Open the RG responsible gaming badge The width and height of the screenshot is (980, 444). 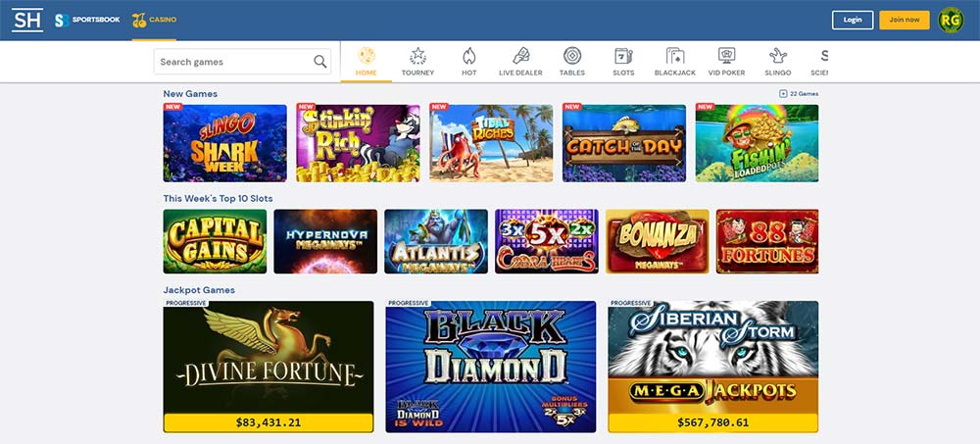pos(951,20)
